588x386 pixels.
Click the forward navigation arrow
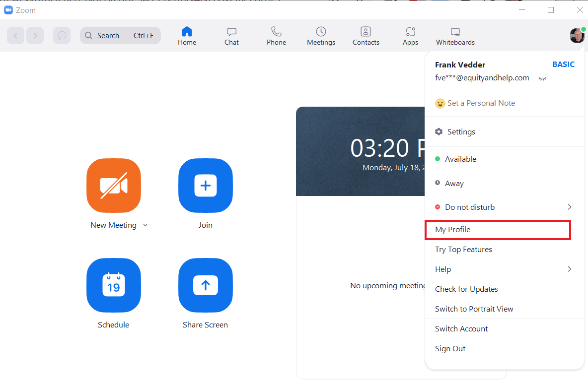(35, 36)
